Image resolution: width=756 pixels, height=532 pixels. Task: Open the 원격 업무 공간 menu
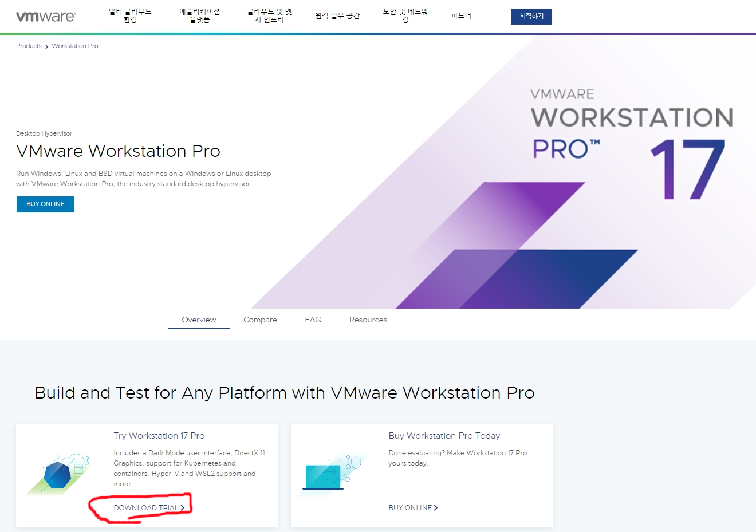pyautogui.click(x=337, y=15)
